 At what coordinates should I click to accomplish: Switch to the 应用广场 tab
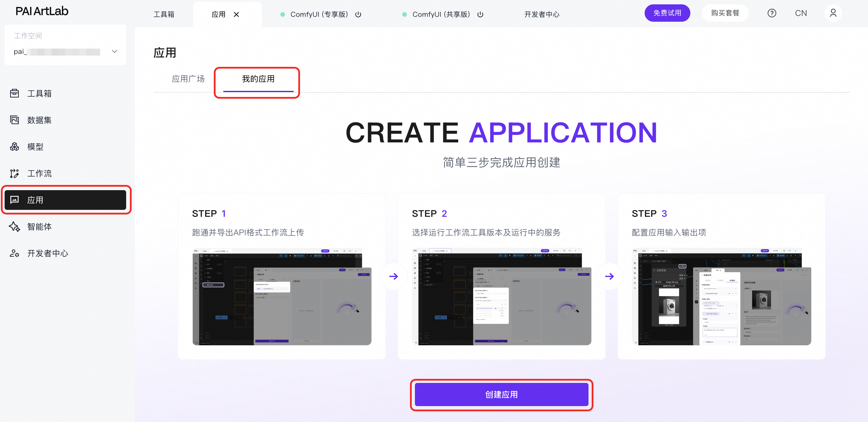(x=188, y=79)
